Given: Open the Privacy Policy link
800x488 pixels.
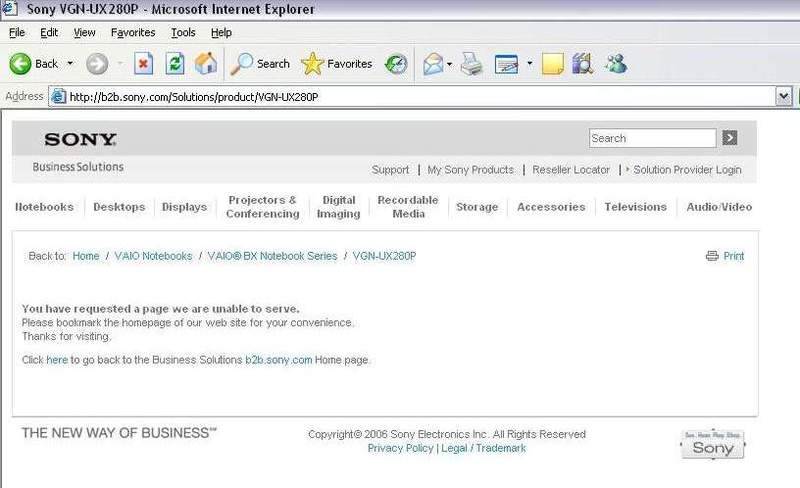Looking at the screenshot, I should pos(401,448).
